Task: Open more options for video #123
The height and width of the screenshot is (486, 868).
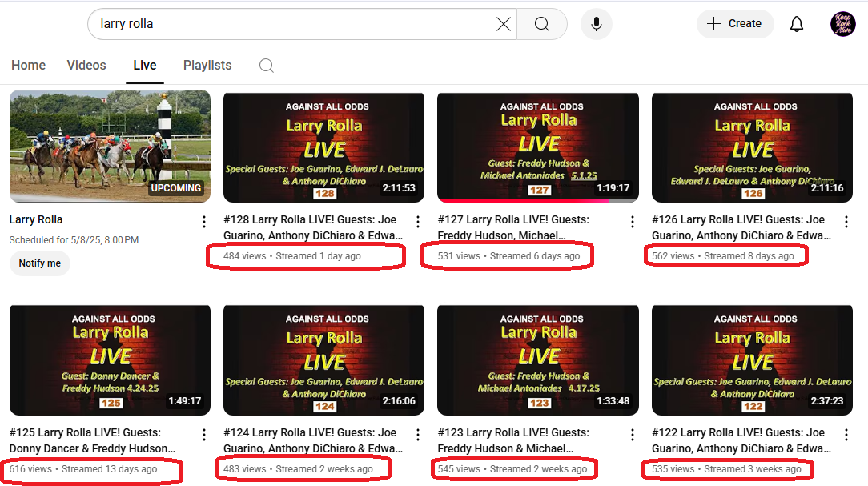Action: coord(632,435)
